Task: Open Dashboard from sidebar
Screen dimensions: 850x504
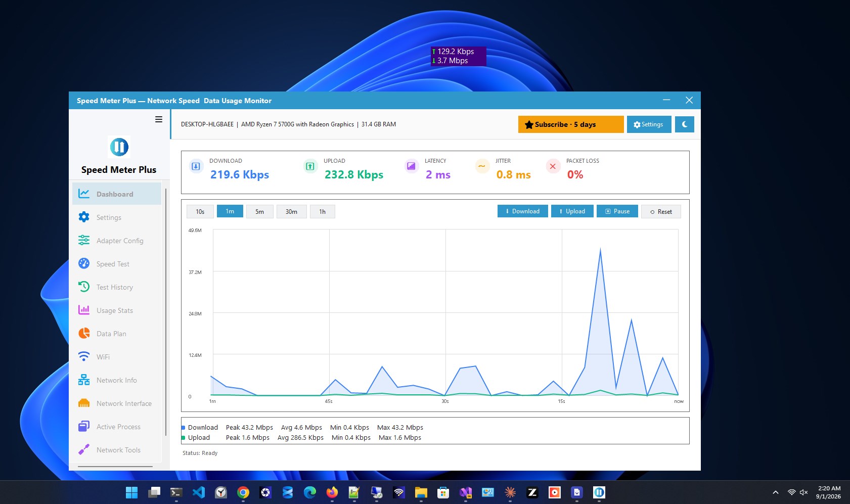Action: [117, 194]
